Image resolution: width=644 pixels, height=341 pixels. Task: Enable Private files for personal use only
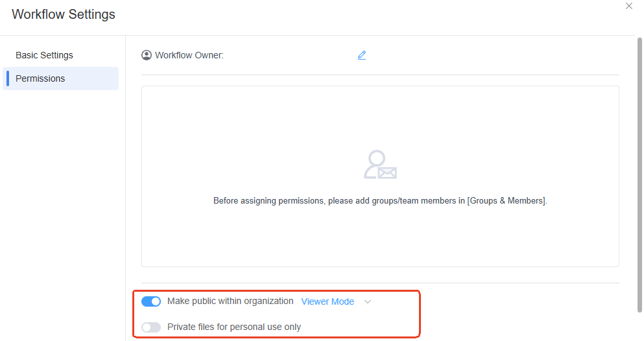point(151,327)
